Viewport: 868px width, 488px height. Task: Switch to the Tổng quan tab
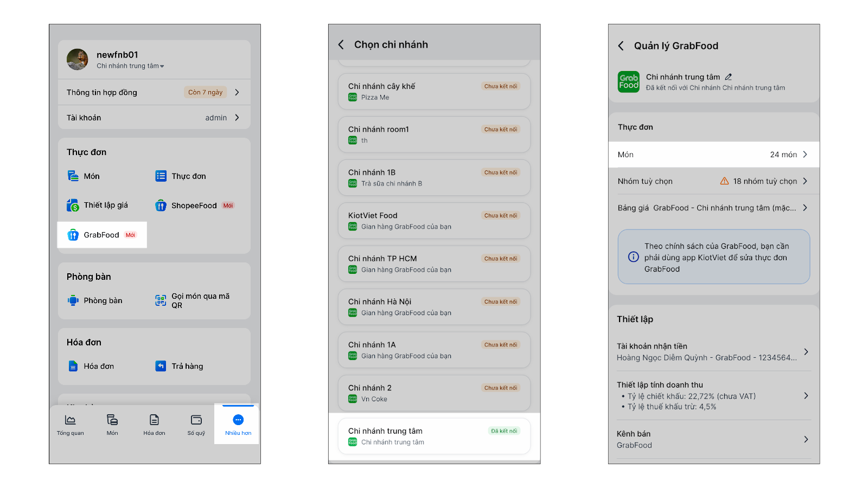[71, 424]
